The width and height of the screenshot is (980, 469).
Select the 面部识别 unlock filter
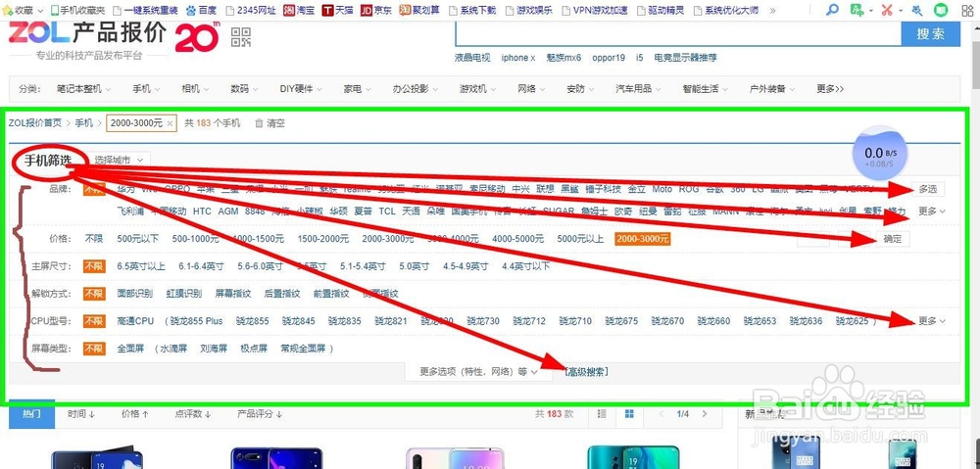click(134, 294)
